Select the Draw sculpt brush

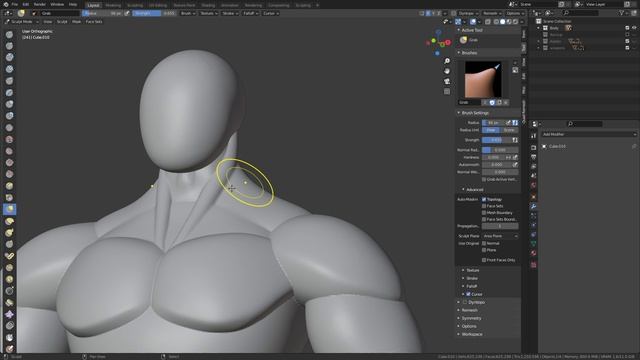point(9,34)
